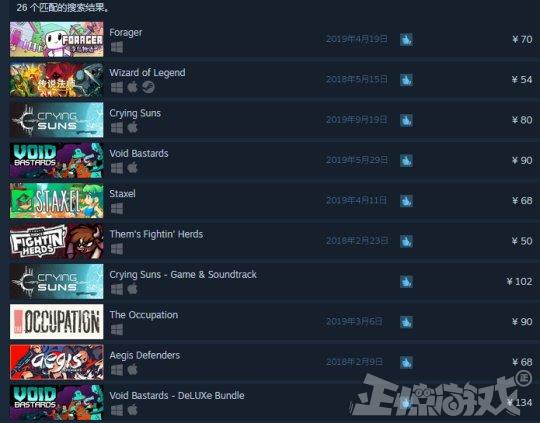Click the thumbs-up review icon for Staxel
The width and height of the screenshot is (540, 423).
point(406,201)
